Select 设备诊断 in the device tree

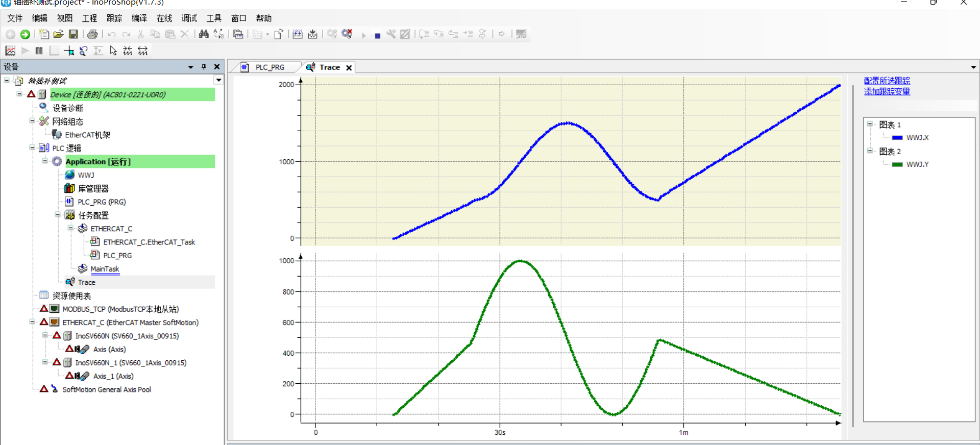[68, 108]
